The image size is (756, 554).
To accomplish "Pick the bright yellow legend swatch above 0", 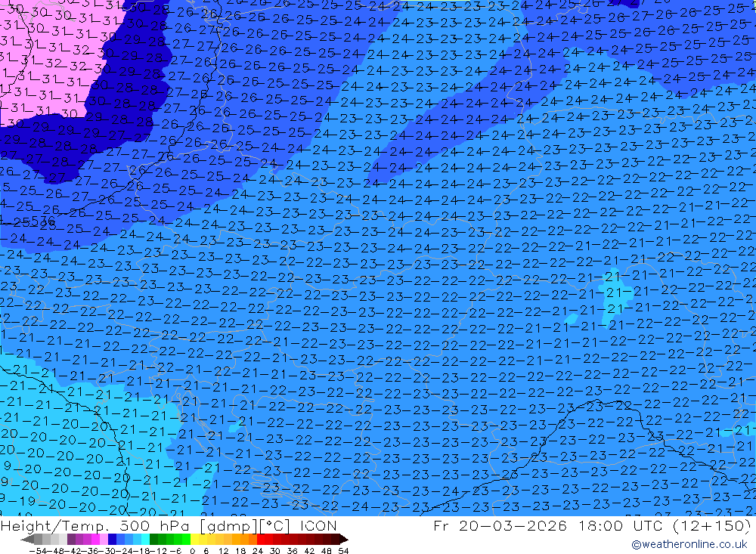I will tap(194, 540).
